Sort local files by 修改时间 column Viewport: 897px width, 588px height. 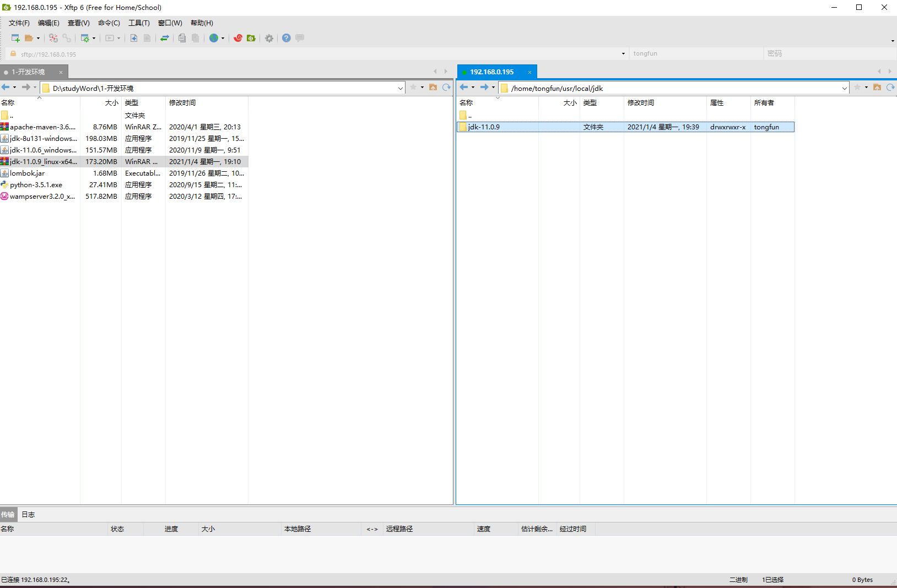(207, 103)
